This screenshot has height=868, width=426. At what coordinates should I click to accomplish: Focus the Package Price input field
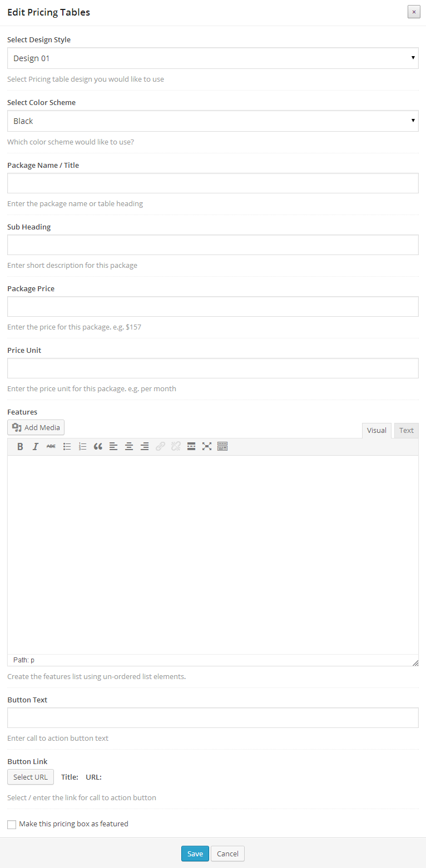tap(212, 307)
